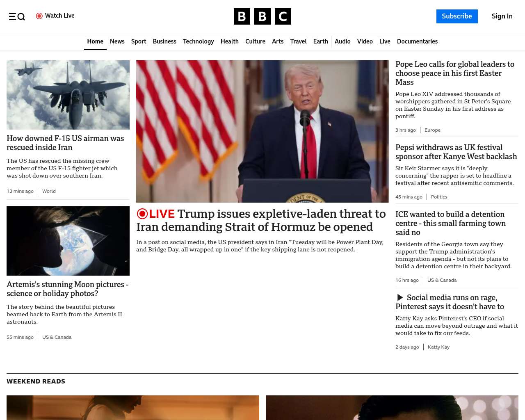Open the Documentaries tab
Image resolution: width=525 pixels, height=420 pixels.
[x=417, y=41]
